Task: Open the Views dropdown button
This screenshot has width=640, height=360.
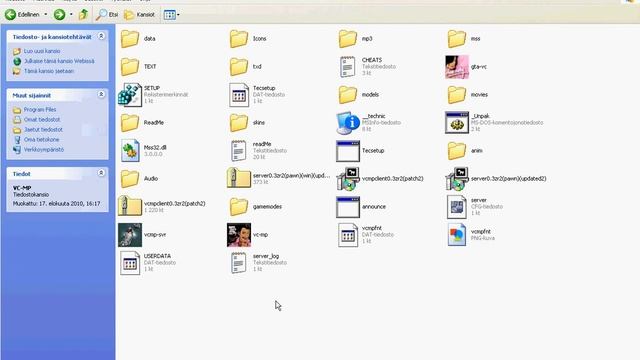Action: point(171,15)
